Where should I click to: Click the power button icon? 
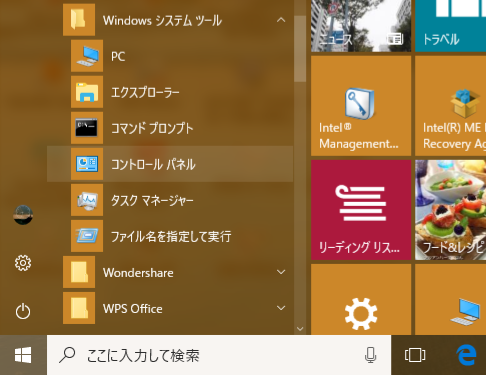coord(23,311)
